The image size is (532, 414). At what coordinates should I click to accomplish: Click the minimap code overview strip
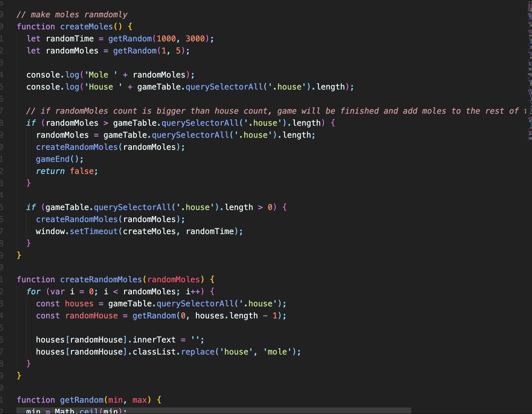(529, 70)
